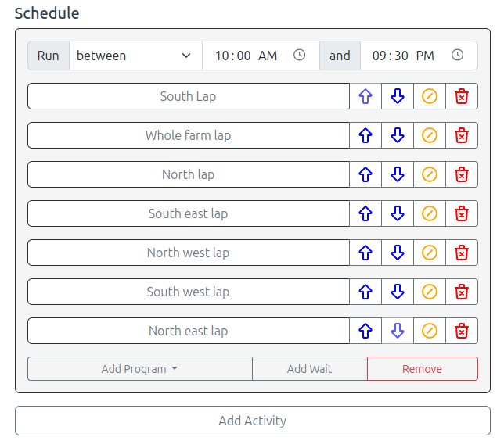Click the 10:00 AM start time field
The height and width of the screenshot is (448, 504).
click(261, 56)
